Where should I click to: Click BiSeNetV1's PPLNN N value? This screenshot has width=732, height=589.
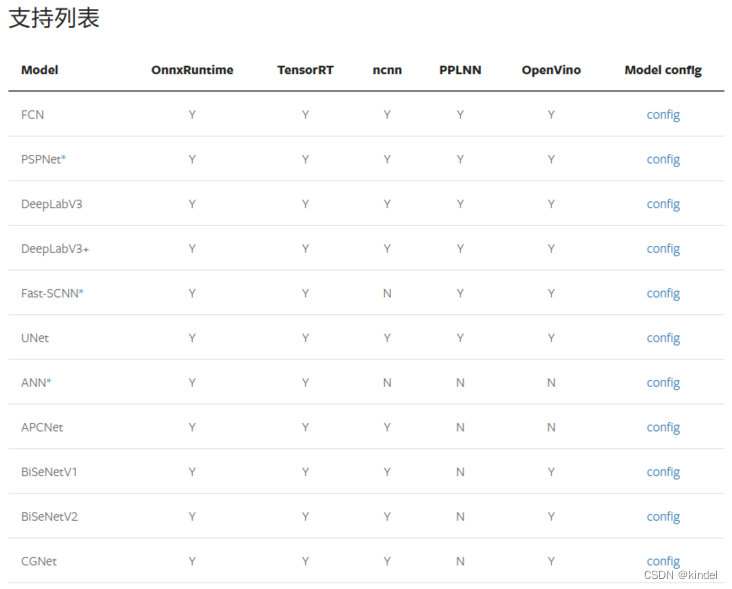460,472
